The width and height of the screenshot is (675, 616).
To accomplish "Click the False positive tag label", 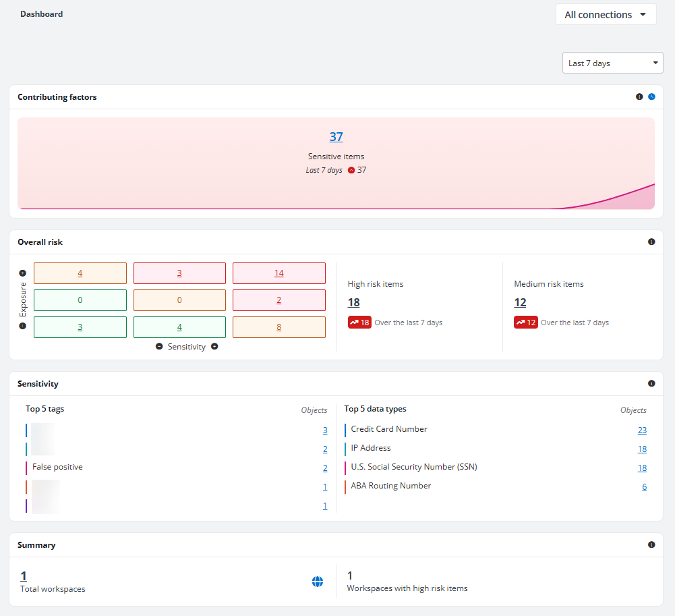I will tap(58, 467).
